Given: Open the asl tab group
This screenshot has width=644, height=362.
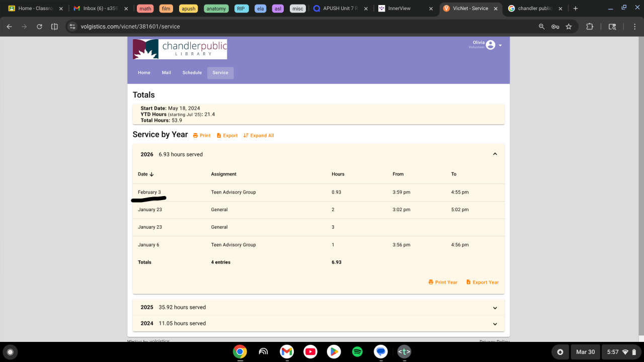Looking at the screenshot, I should pos(278,9).
